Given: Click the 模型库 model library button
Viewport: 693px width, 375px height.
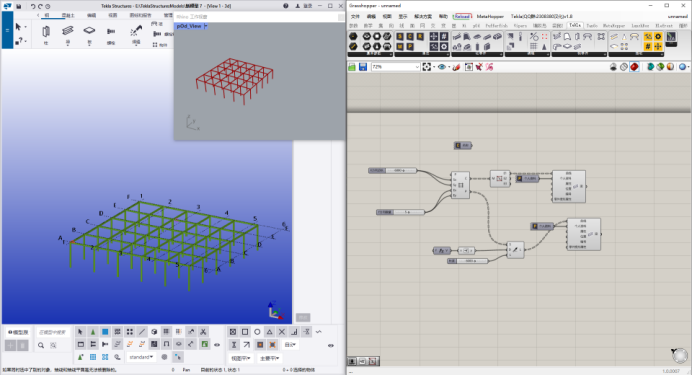Looking at the screenshot, I should click(18, 332).
